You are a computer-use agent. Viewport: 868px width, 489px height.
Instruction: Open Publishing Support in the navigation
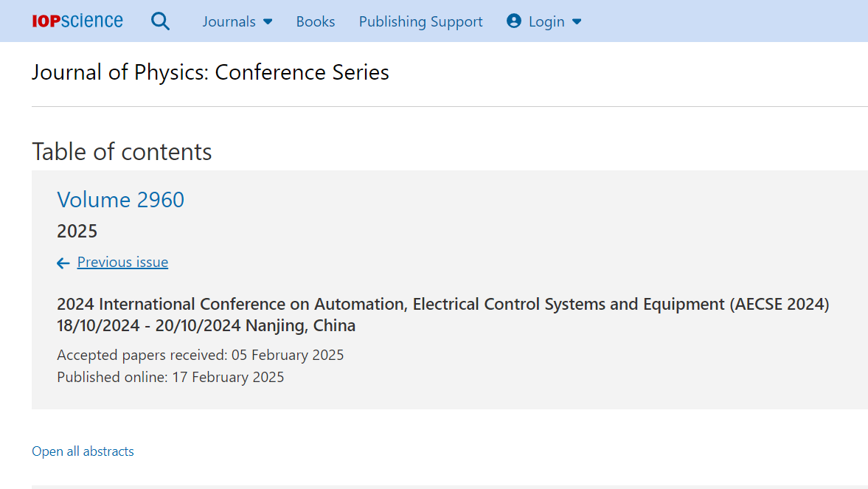(420, 22)
